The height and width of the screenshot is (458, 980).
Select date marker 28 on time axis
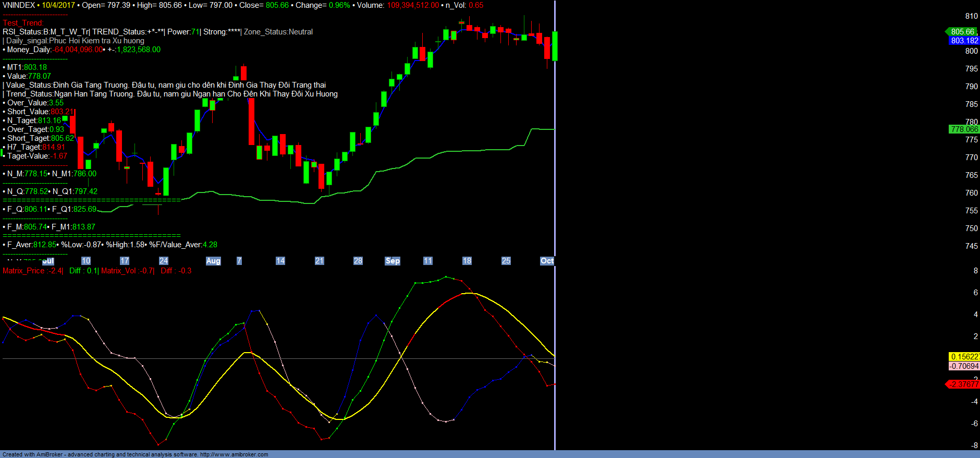tap(358, 261)
